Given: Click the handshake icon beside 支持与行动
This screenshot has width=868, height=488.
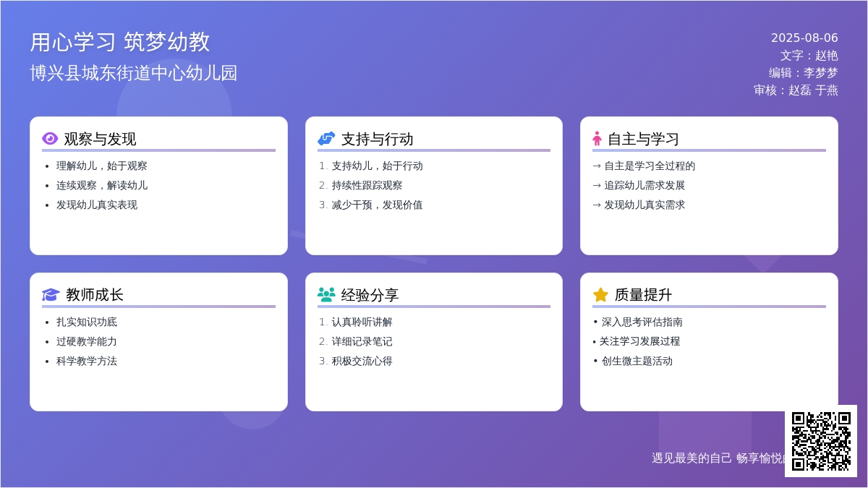Looking at the screenshot, I should point(326,139).
